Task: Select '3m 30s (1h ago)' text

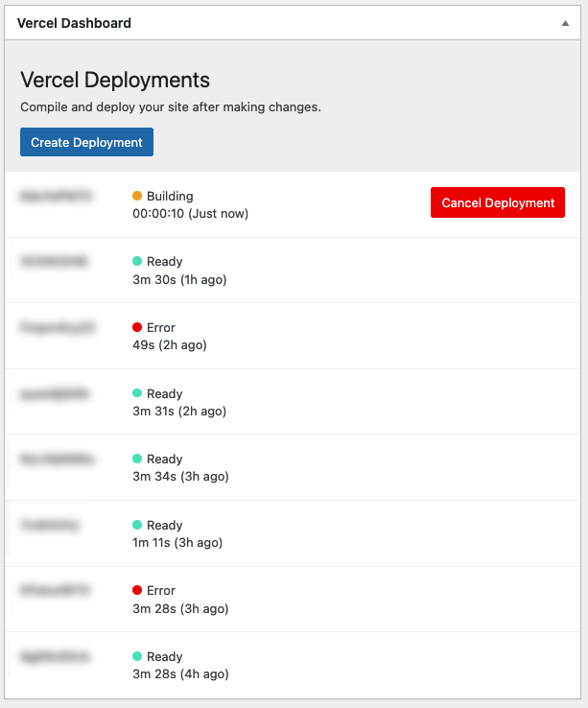Action: (x=179, y=279)
